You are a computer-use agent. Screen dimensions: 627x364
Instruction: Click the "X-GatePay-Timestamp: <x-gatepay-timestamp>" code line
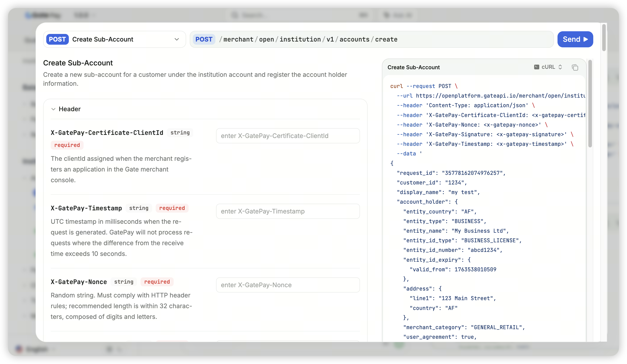point(485,144)
